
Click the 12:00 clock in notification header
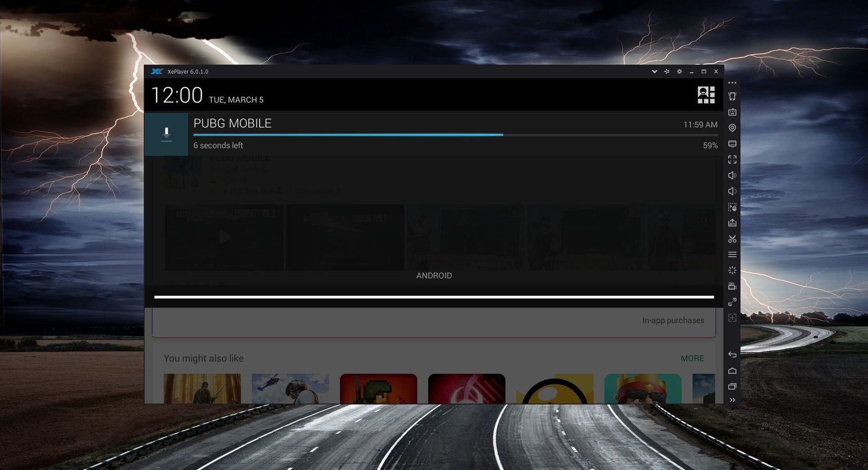point(177,95)
